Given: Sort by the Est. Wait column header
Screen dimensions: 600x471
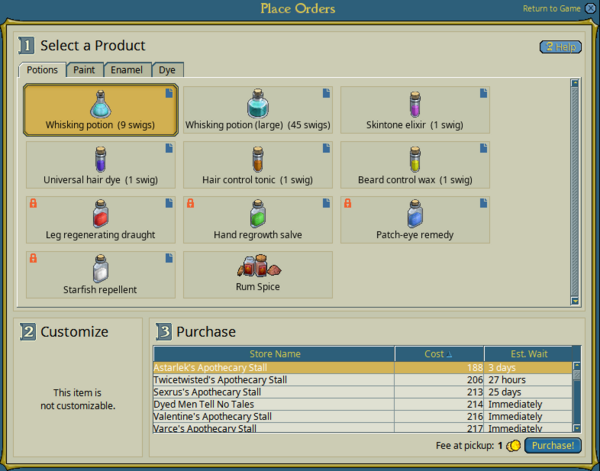Looking at the screenshot, I should click(527, 353).
